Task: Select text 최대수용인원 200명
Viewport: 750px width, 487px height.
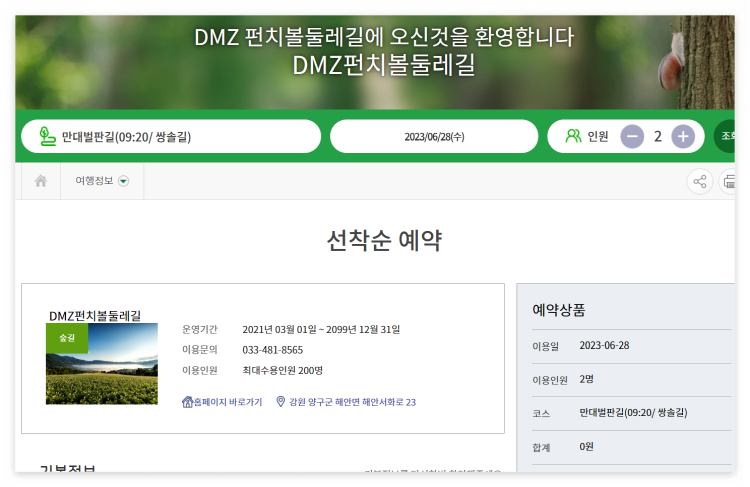Action: tap(282, 371)
